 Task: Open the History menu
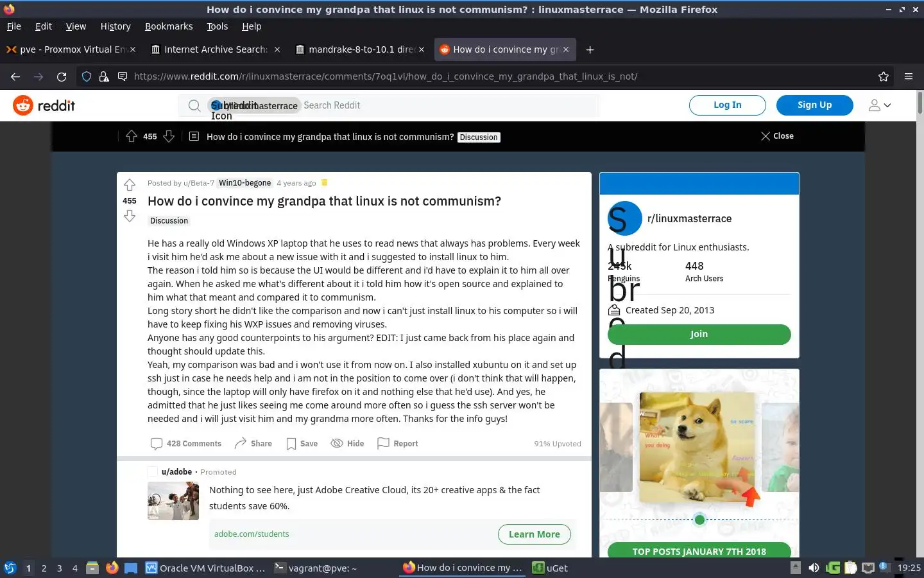[x=116, y=26]
